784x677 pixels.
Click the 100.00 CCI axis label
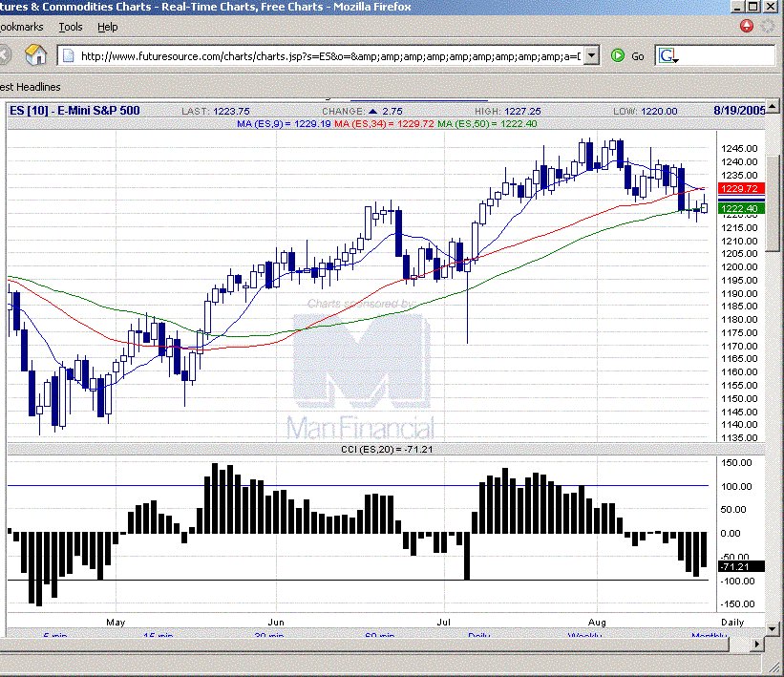736,486
